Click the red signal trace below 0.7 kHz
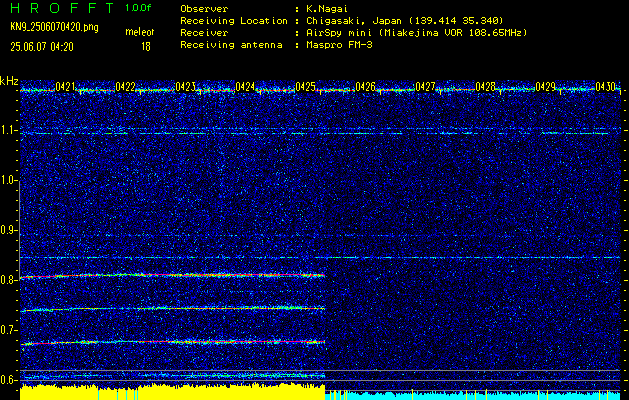 click(x=172, y=342)
